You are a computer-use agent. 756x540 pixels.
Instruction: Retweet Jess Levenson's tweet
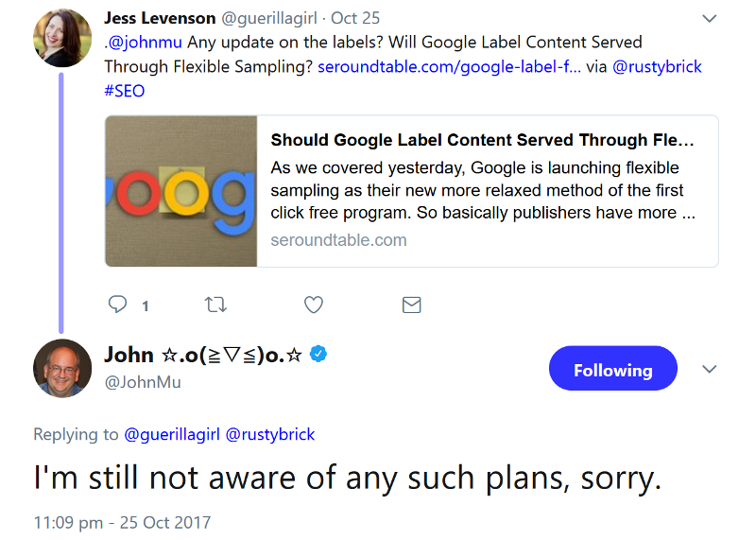coord(215,305)
